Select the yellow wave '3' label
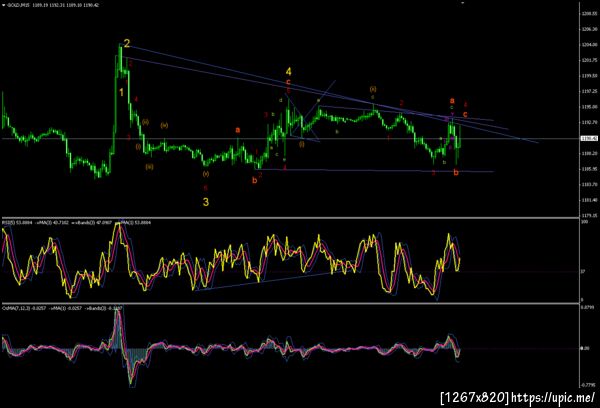This screenshot has width=600, height=408. 206,202
